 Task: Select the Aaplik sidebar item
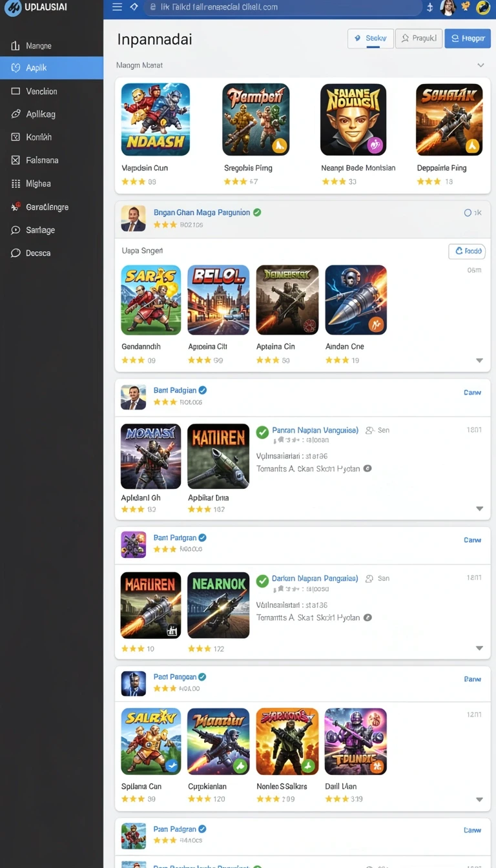click(x=52, y=68)
